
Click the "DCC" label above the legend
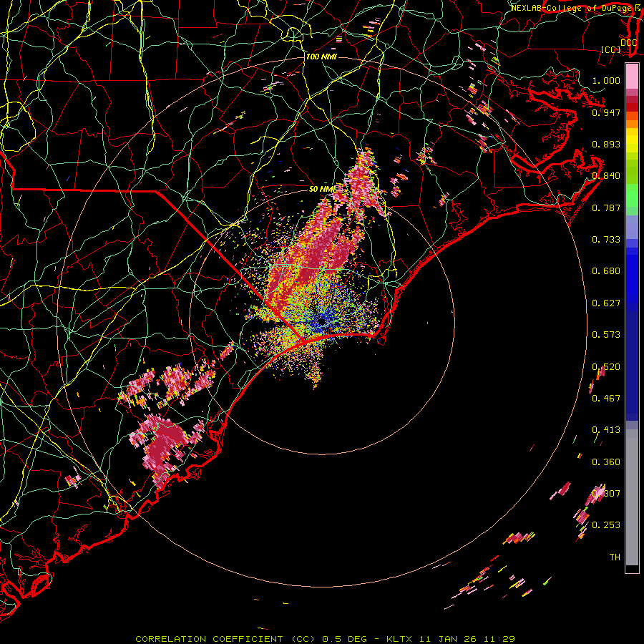click(628, 42)
